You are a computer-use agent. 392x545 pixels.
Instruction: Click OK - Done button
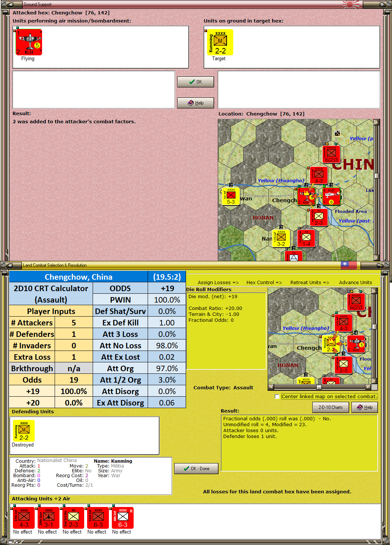[x=196, y=469]
